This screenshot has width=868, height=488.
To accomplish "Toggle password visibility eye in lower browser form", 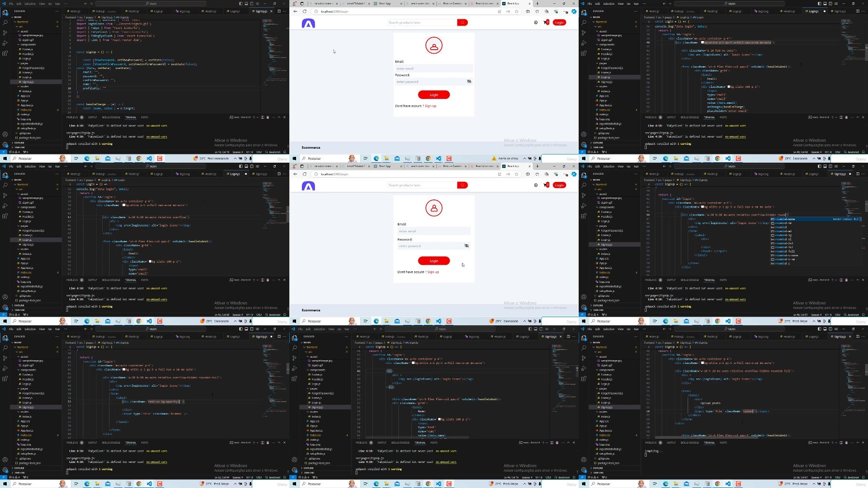I will pyautogui.click(x=466, y=246).
